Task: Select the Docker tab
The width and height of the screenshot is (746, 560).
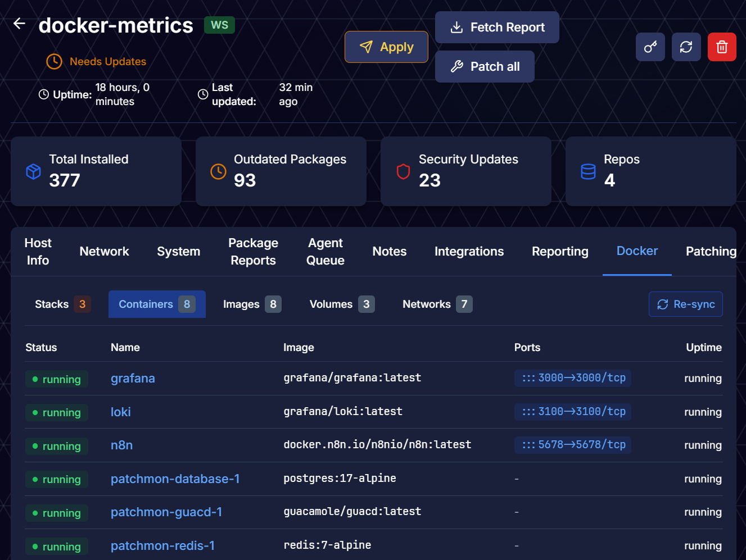Action: pos(637,251)
